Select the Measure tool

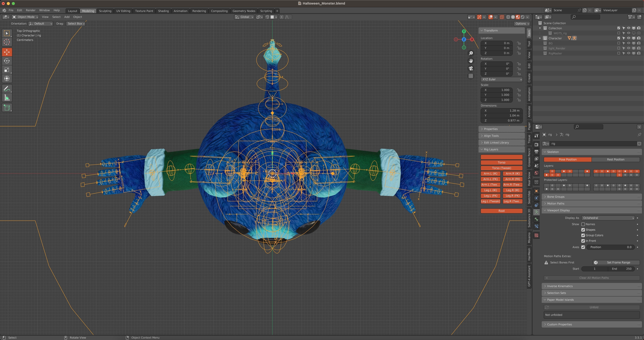click(7, 98)
